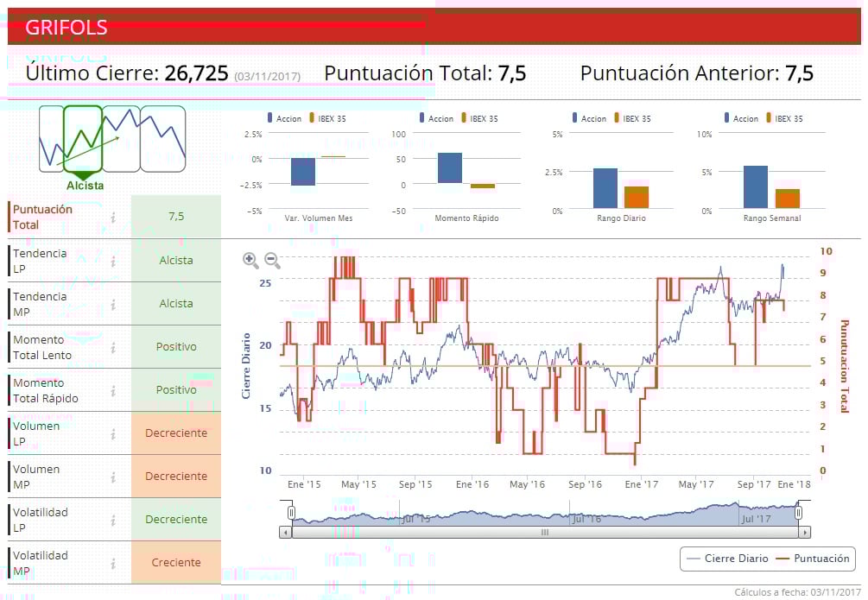Viewport: 868px width, 600px height.
Task: Select the first trend phase thumbnail
Action: (x=52, y=139)
